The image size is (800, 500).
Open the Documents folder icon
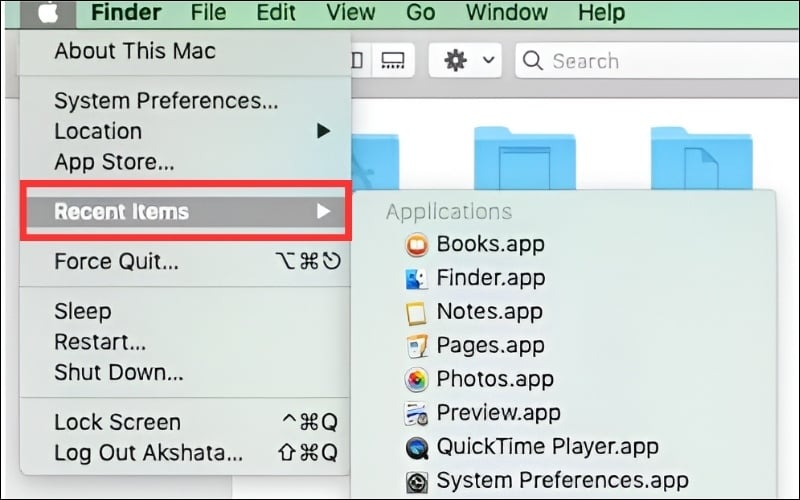point(701,158)
